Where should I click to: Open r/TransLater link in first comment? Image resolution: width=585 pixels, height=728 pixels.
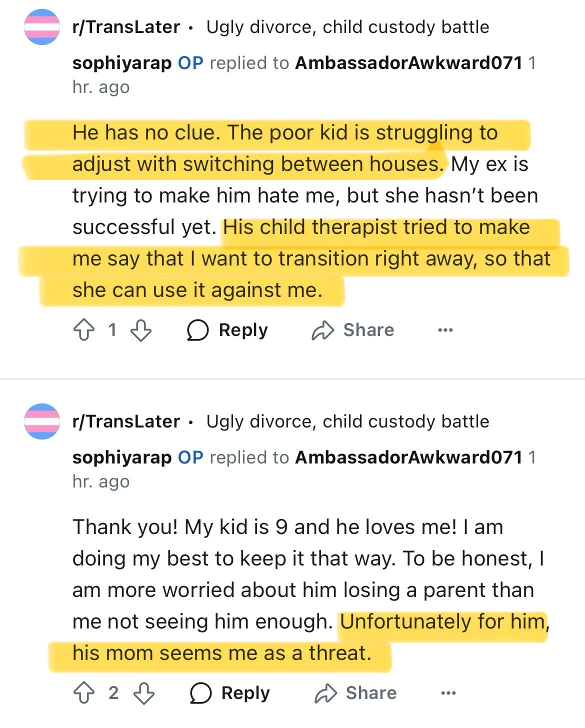click(x=126, y=27)
